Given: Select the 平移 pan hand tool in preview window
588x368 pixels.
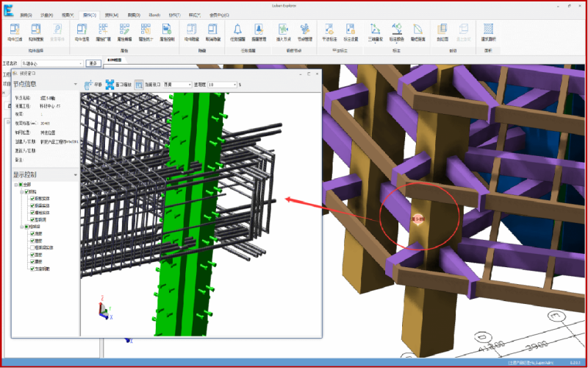Looking at the screenshot, I should point(88,85).
